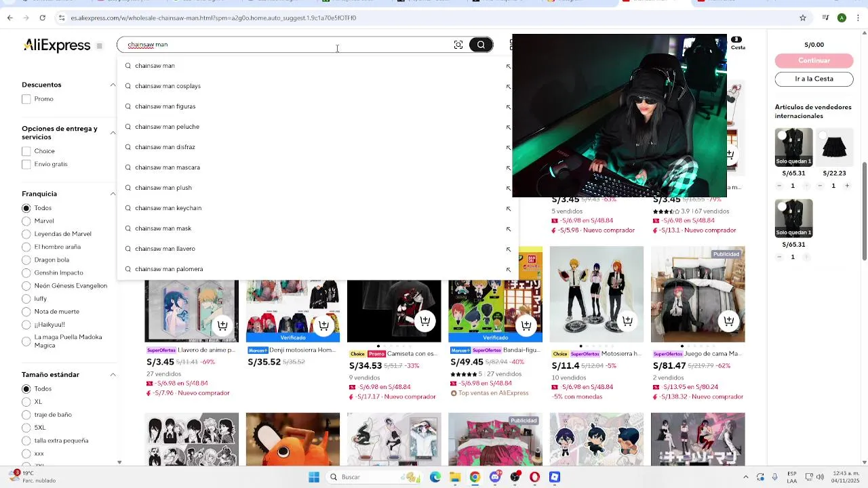Choose suggestion 'chainsaw man mascara'
The width and height of the screenshot is (868, 488).
pyautogui.click(x=167, y=167)
